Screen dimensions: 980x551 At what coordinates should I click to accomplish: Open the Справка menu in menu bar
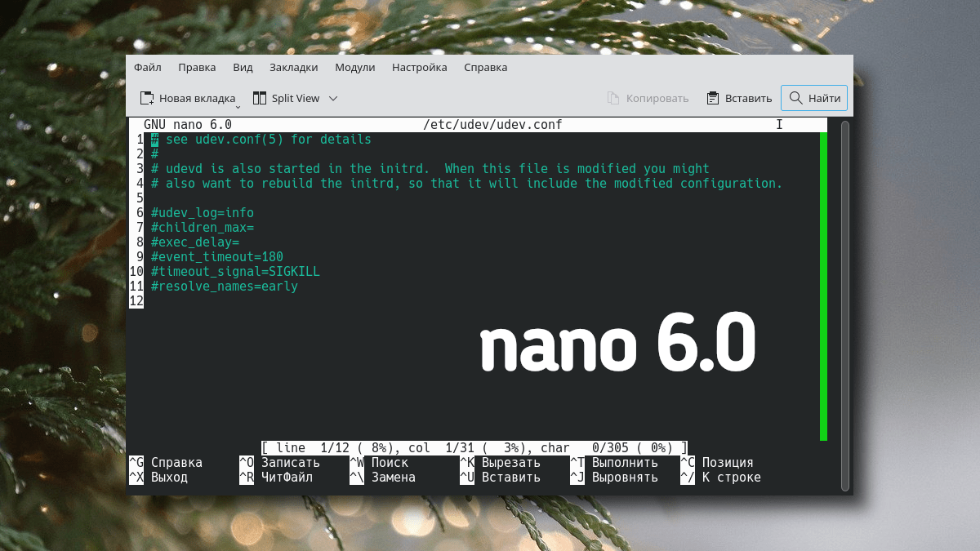(485, 68)
